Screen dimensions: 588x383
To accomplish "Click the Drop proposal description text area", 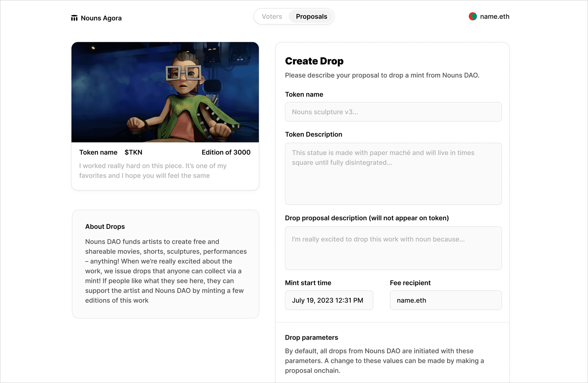I will point(393,248).
